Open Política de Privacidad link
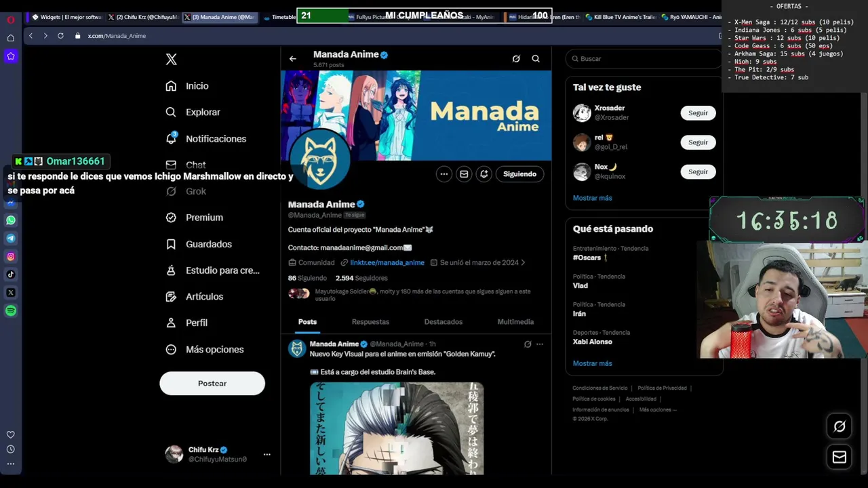 click(662, 388)
